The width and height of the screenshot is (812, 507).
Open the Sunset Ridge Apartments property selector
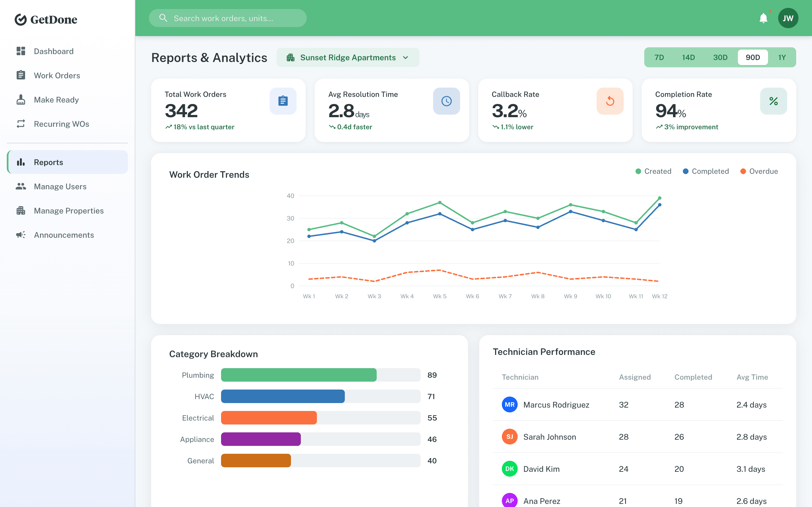[x=348, y=57]
